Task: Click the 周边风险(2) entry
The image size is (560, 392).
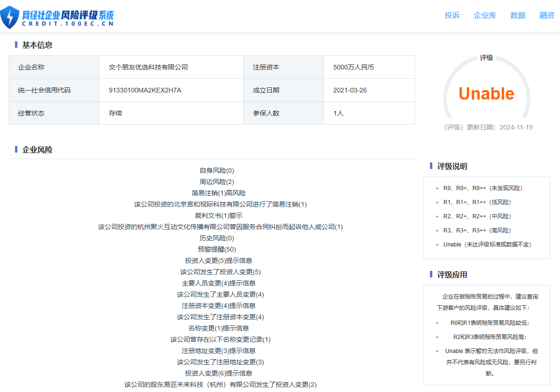Action: (217, 182)
